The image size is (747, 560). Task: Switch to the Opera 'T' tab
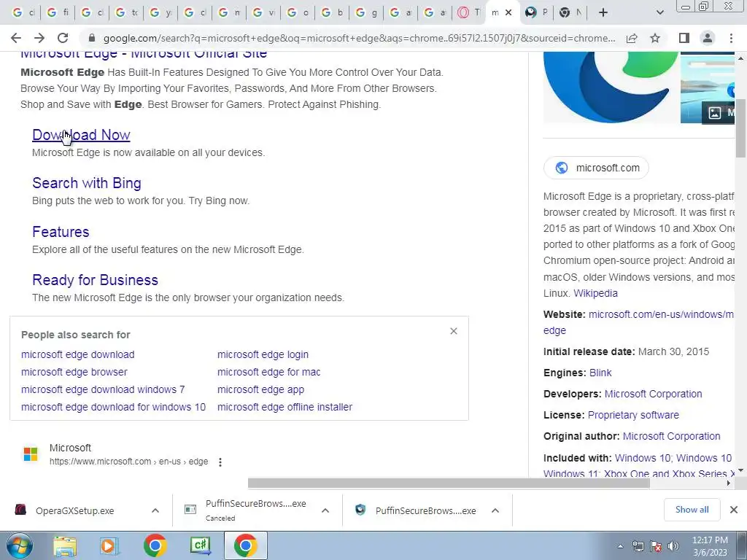tap(468, 13)
